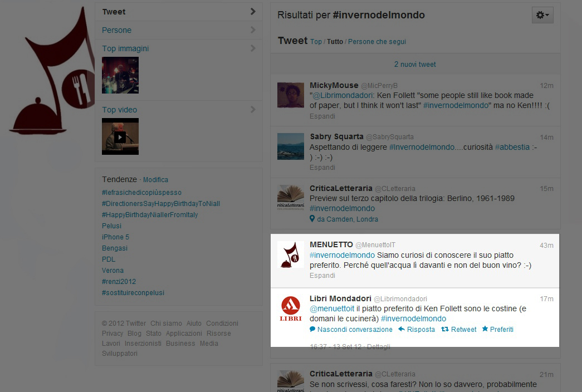The width and height of the screenshot is (582, 392).
Task: Expand the Persone section chevron arrow
Action: pyautogui.click(x=253, y=30)
